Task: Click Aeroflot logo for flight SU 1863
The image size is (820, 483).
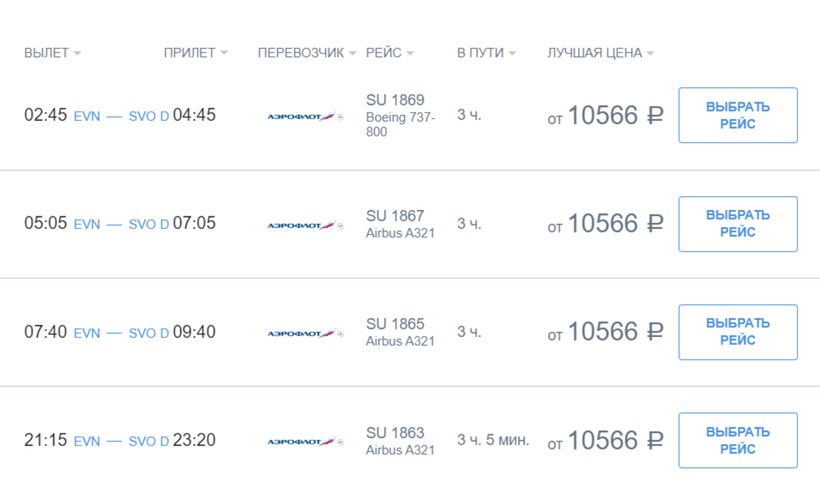Action: tap(305, 441)
